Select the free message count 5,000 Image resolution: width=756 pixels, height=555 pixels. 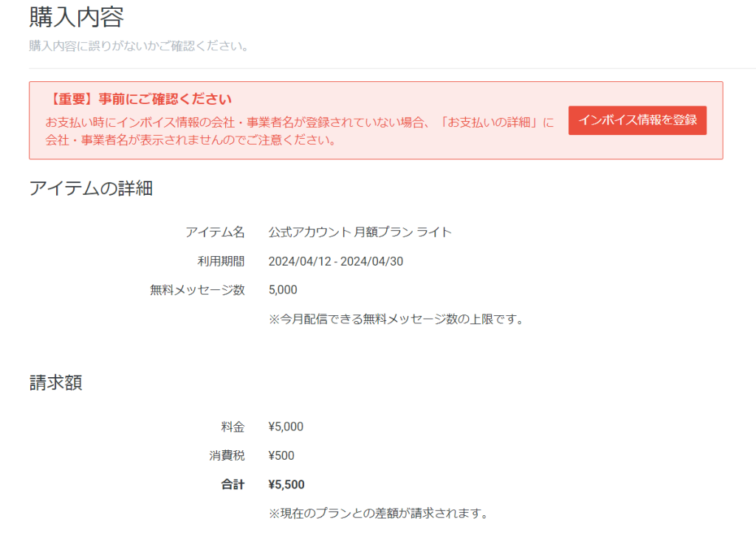pos(282,290)
